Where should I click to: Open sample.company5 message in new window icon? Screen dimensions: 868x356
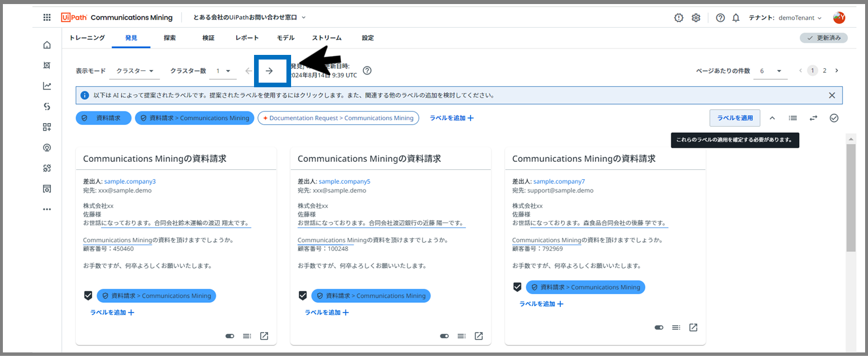[479, 336]
